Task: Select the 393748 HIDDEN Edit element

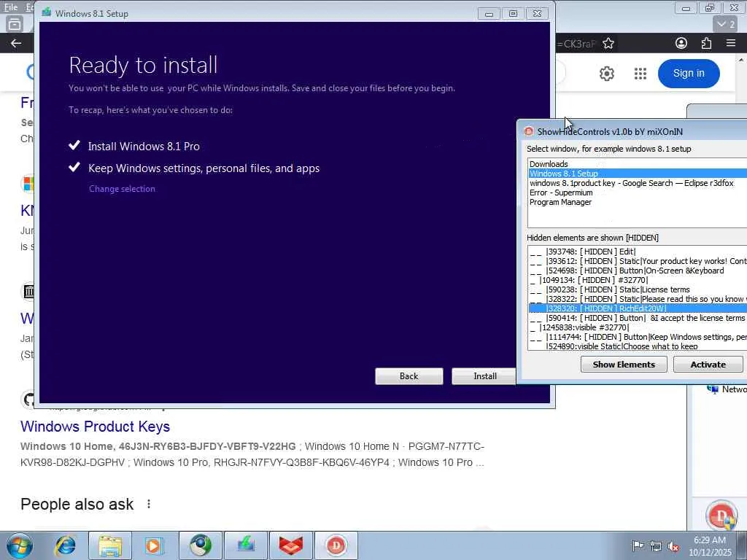Action: tap(638, 252)
